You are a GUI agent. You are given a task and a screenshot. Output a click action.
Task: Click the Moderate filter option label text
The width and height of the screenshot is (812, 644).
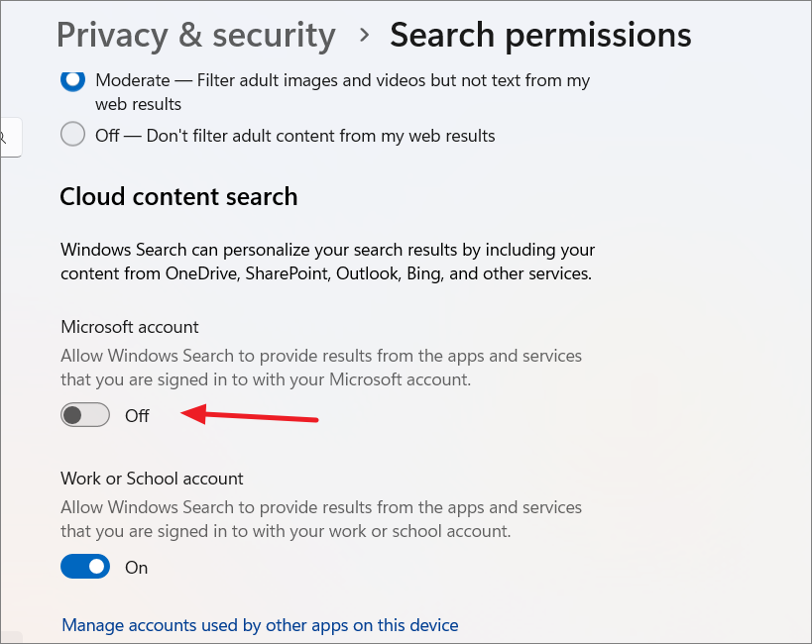pos(342,92)
